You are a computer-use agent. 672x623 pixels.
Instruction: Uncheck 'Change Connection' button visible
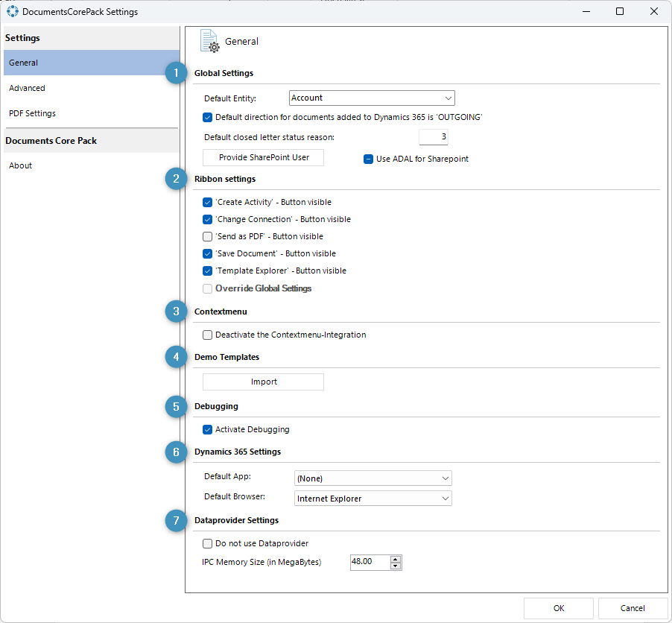[x=207, y=219]
